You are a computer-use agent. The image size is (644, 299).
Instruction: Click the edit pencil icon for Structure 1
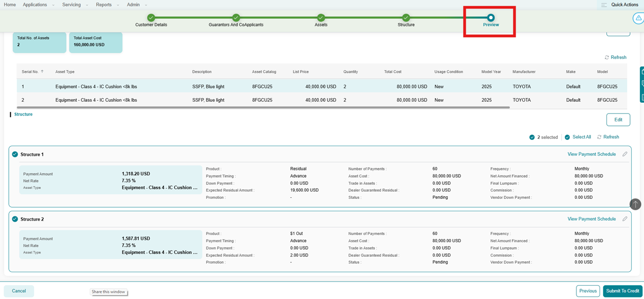(625, 154)
